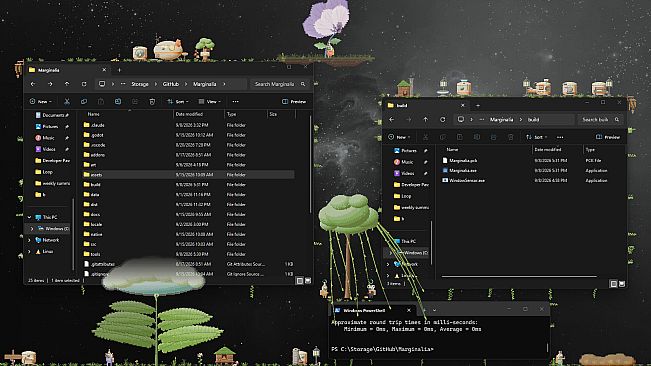Open See more options in Marginalia window toolbar

235,101
